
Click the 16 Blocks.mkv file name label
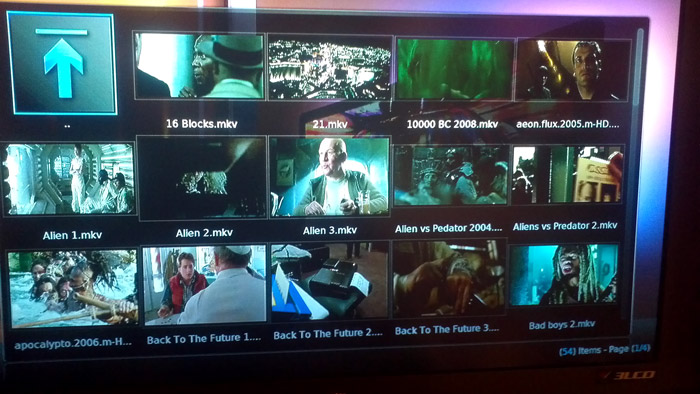pyautogui.click(x=202, y=124)
